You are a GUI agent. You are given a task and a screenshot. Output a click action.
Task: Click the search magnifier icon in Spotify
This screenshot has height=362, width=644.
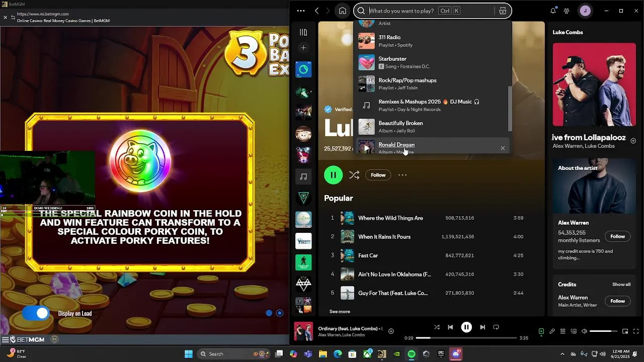click(x=361, y=11)
